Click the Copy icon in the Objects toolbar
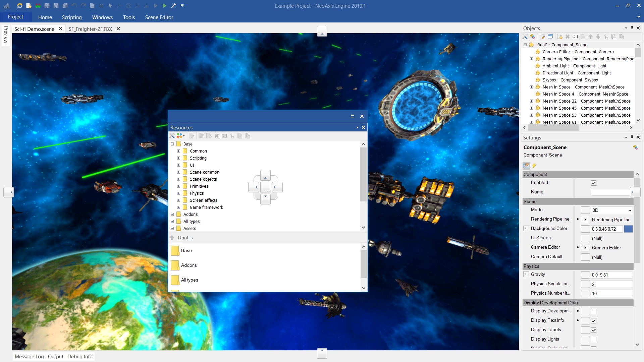This screenshot has width=644, height=362. (x=613, y=37)
